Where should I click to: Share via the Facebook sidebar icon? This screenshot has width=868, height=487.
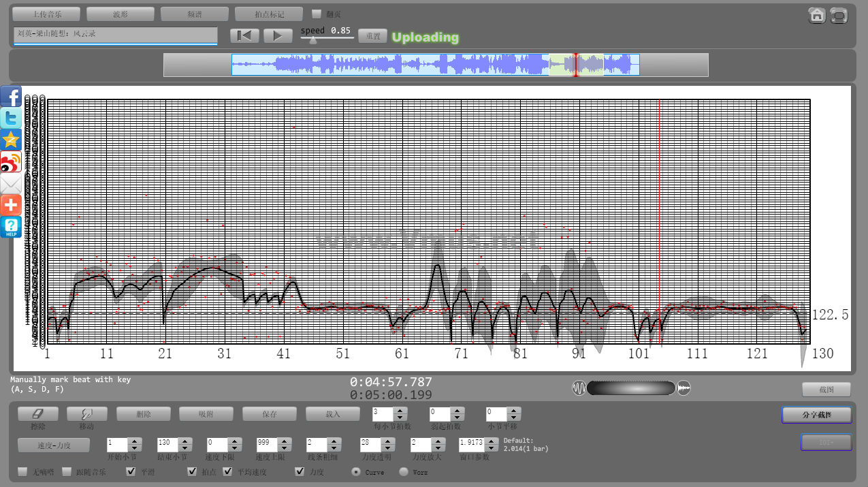[x=11, y=97]
